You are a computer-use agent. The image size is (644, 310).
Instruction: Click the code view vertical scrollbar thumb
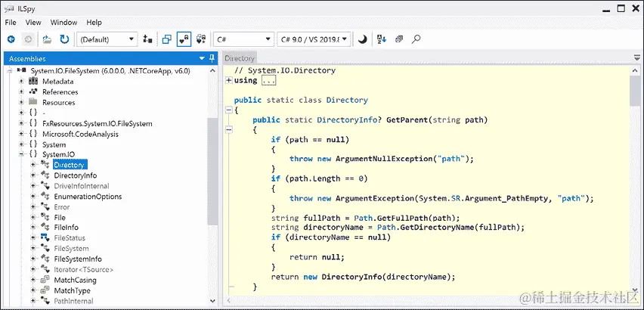click(635, 91)
